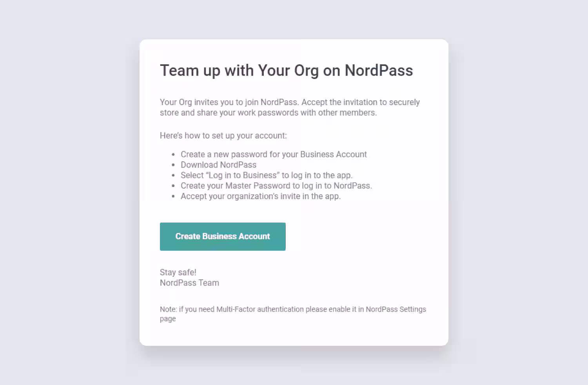Screen dimensions: 588x385
Task: Click the bullet before "Download NordPass"
Action: coord(173,165)
